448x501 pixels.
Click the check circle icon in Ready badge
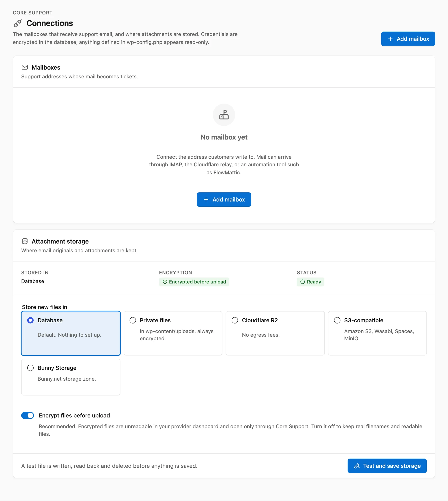pyautogui.click(x=303, y=282)
